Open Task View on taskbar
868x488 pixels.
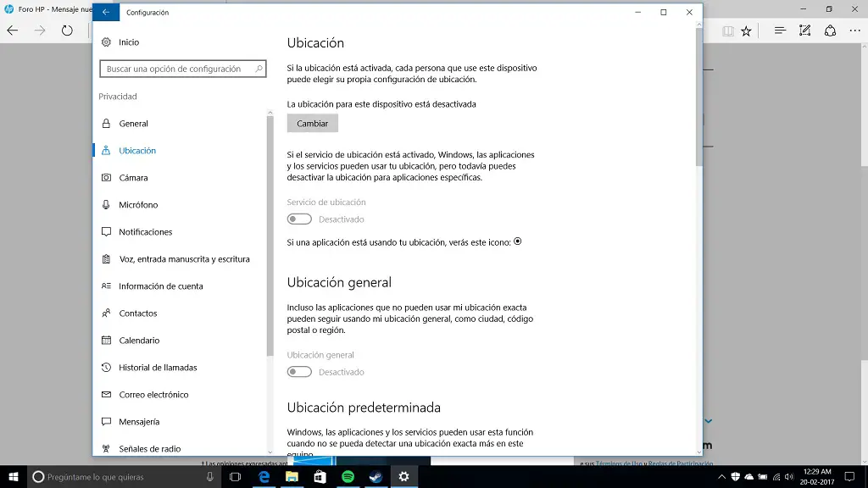click(x=236, y=476)
